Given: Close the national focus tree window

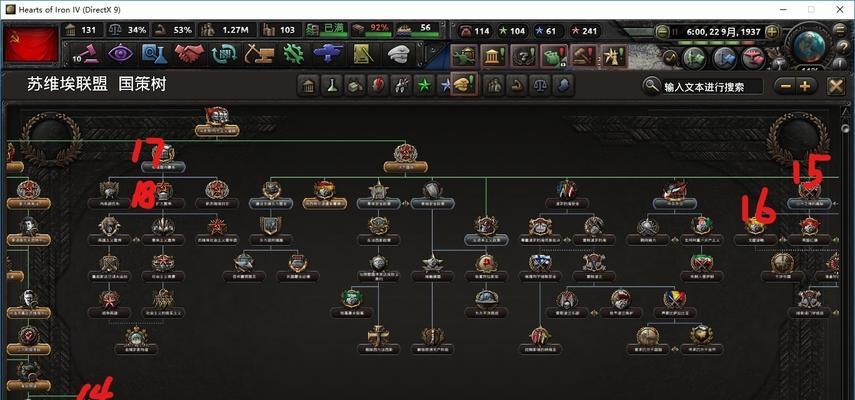Looking at the screenshot, I should click(836, 86).
